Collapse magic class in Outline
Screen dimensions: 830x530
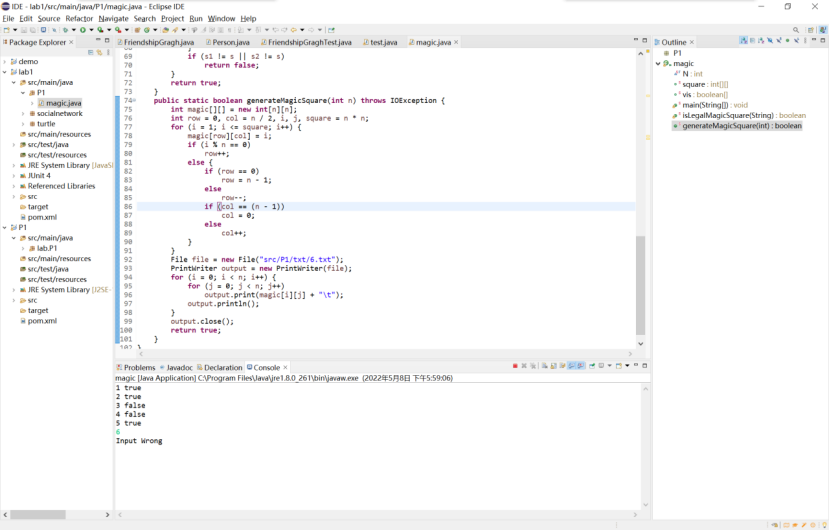pos(658,64)
